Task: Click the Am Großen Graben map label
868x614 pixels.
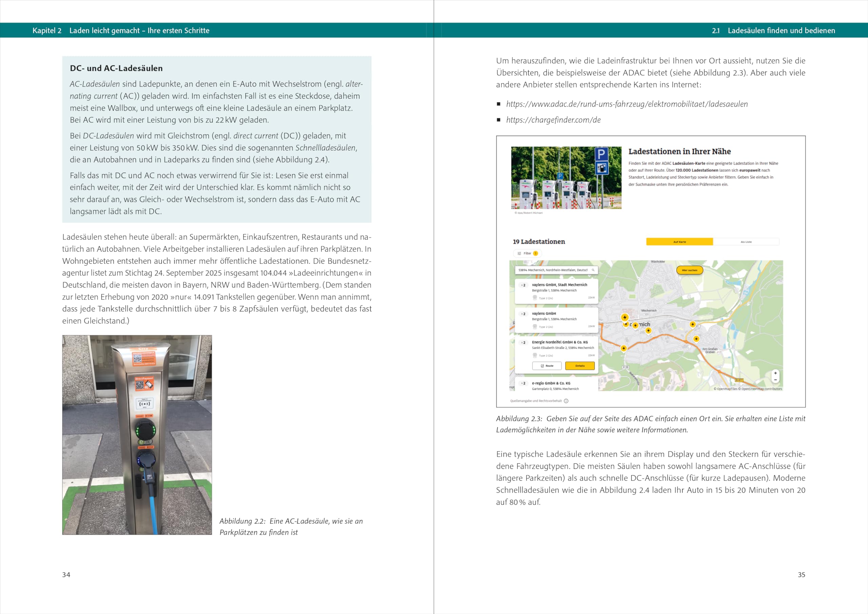Action: click(710, 350)
